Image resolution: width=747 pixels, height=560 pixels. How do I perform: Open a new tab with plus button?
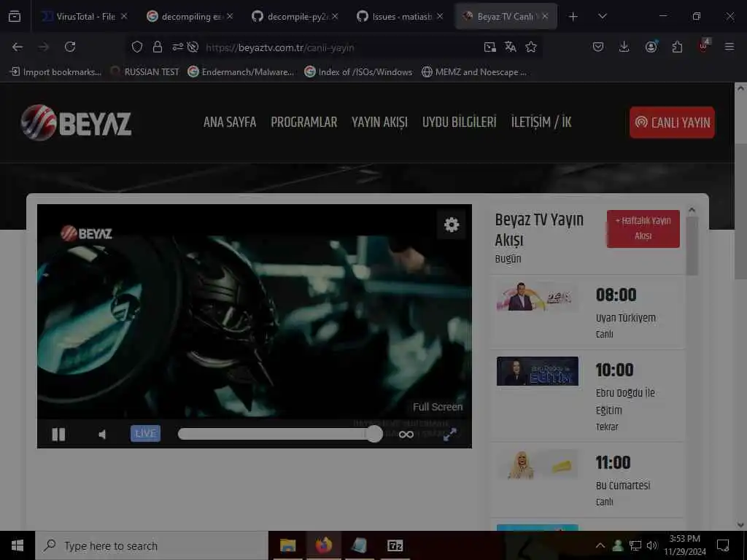pyautogui.click(x=573, y=17)
